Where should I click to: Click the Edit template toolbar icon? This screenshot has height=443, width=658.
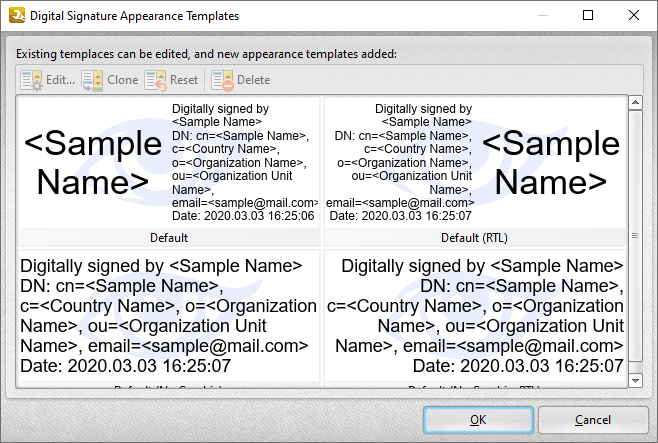(31, 80)
